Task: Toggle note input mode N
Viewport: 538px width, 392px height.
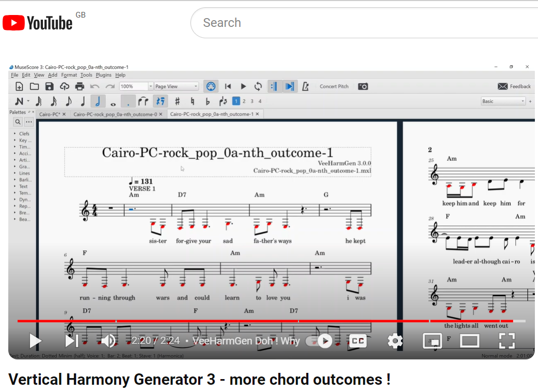Action: click(x=19, y=101)
